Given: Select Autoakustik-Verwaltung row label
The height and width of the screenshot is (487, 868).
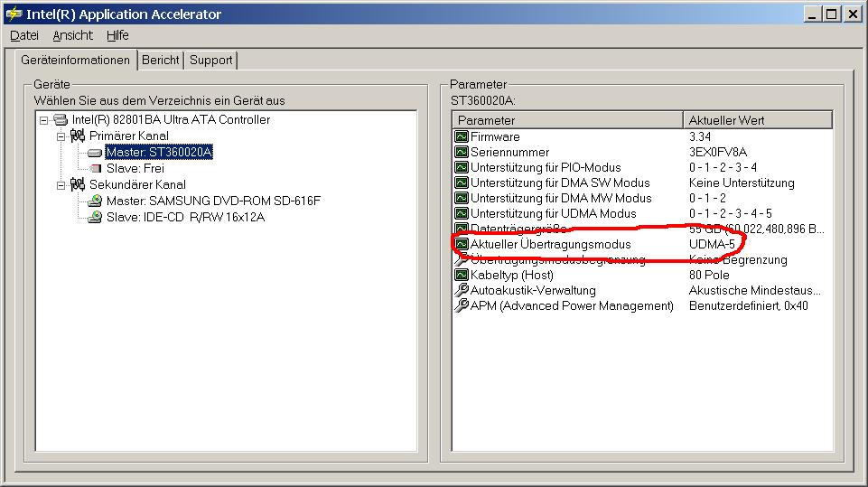Looking at the screenshot, I should (533, 290).
